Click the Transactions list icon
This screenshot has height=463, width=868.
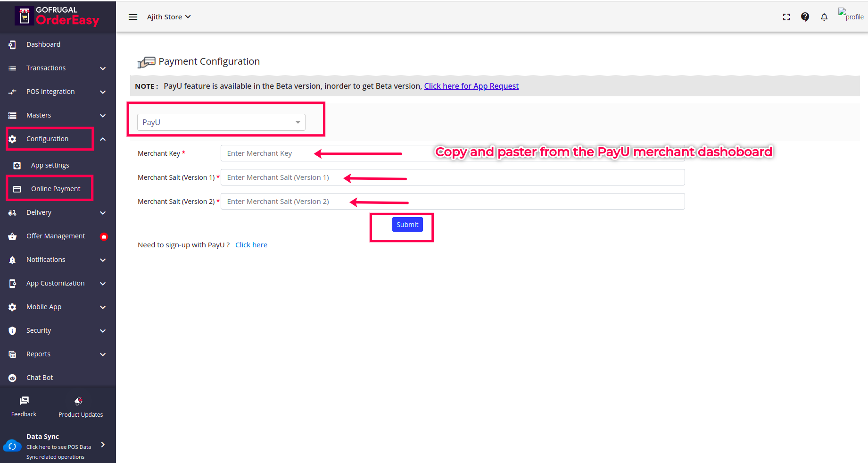coord(12,68)
